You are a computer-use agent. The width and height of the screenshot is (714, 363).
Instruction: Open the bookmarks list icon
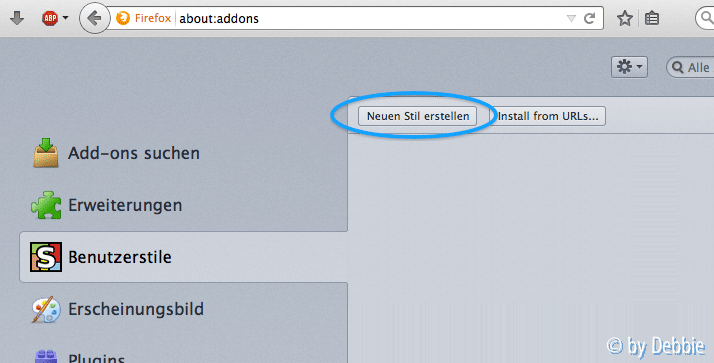coord(652,18)
